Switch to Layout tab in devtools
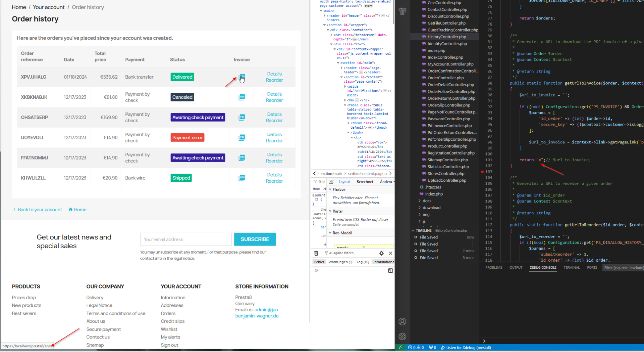The image size is (644, 352). (x=344, y=182)
